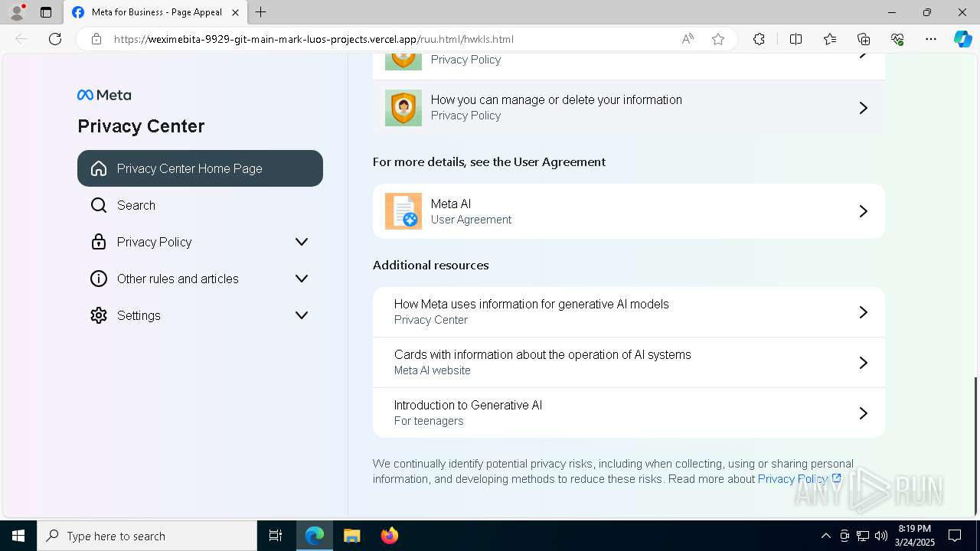Select Privacy Center Home Page
The width and height of the screenshot is (980, 551).
pyautogui.click(x=200, y=168)
